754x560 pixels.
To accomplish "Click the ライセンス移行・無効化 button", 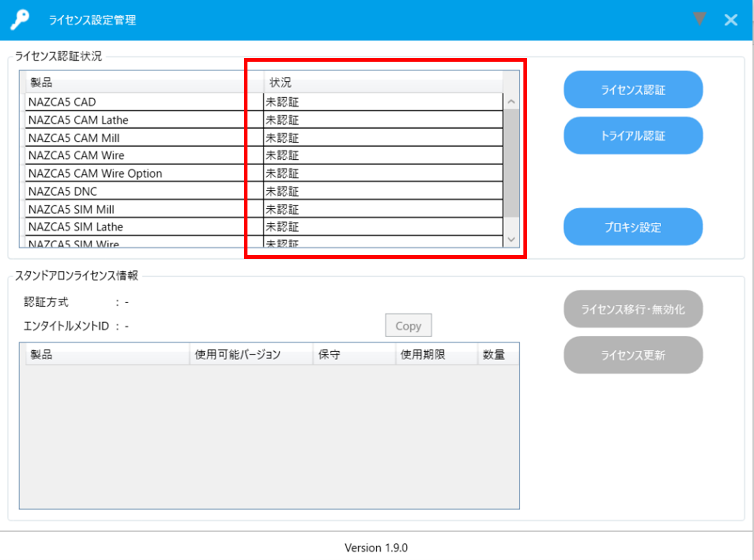I will [633, 309].
